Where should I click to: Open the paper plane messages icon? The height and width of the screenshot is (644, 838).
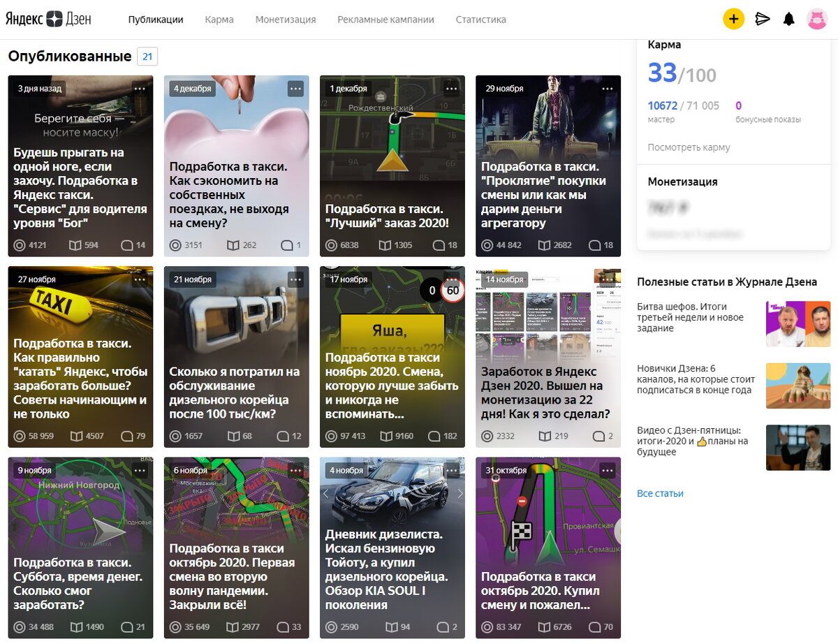pyautogui.click(x=763, y=19)
